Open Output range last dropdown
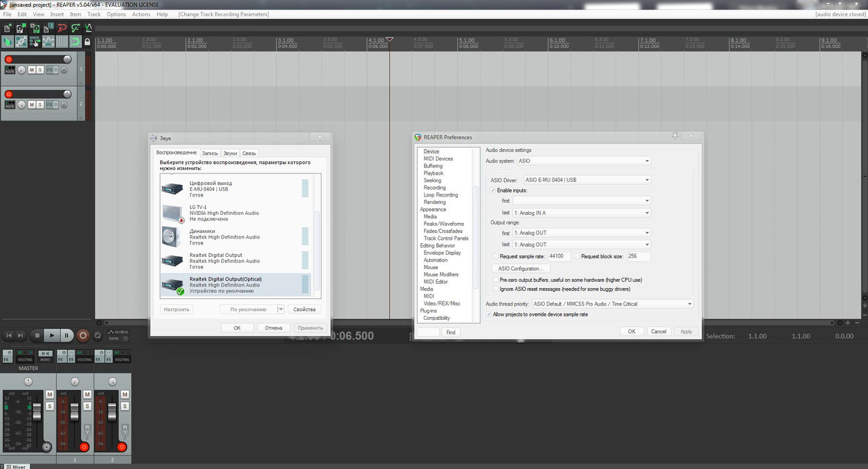Image resolution: width=868 pixels, height=469 pixels. point(581,244)
